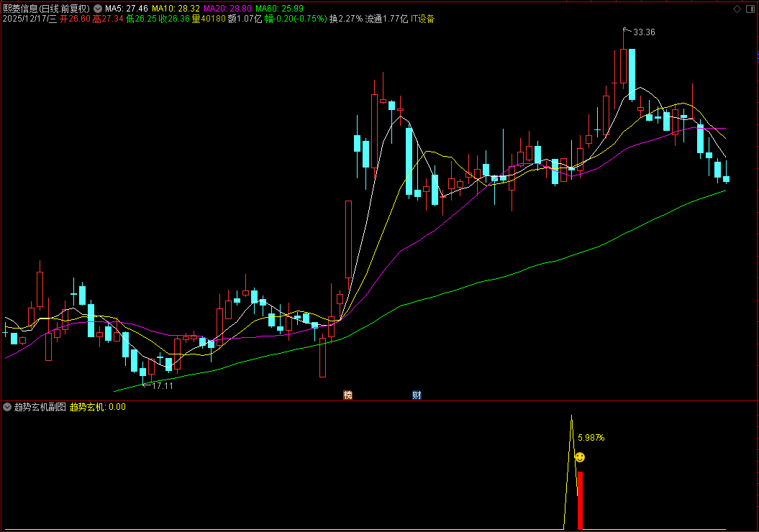The image size is (759, 532).
Task: Click the red signal bar in sub-chart
Action: point(580,500)
